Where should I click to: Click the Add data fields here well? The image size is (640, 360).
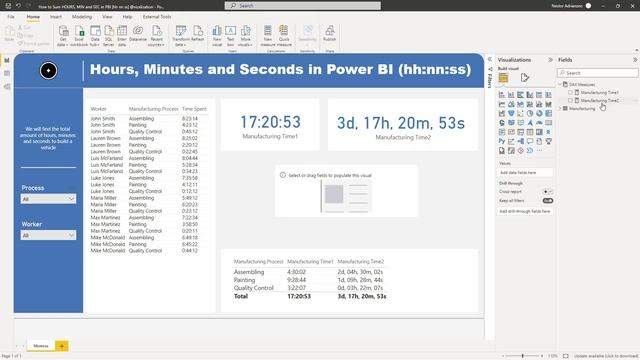click(x=526, y=173)
